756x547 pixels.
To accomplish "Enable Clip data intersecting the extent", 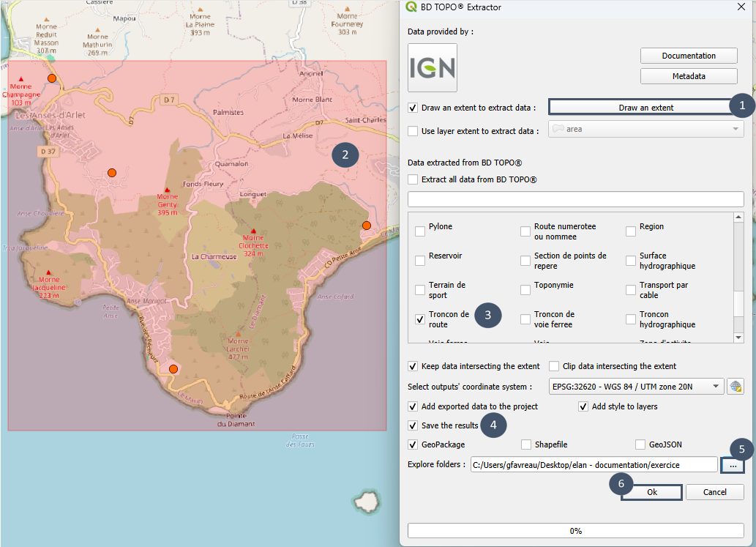I will pos(554,366).
